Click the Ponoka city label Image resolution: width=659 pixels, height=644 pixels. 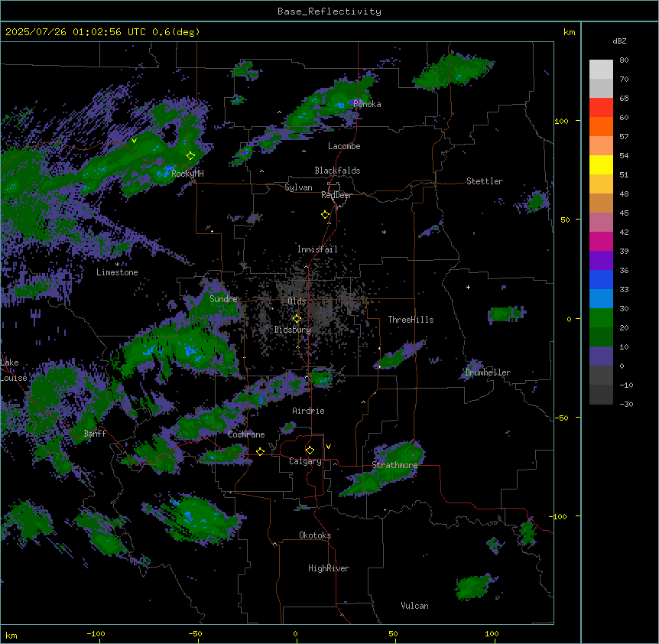pos(367,104)
